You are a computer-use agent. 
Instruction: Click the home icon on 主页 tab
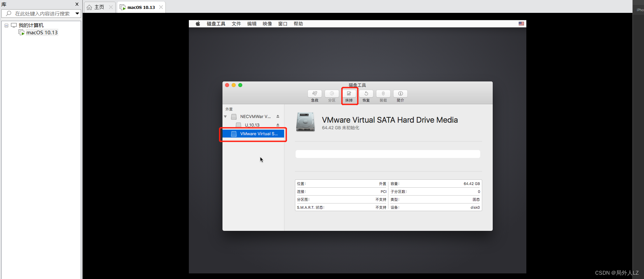pyautogui.click(x=89, y=7)
